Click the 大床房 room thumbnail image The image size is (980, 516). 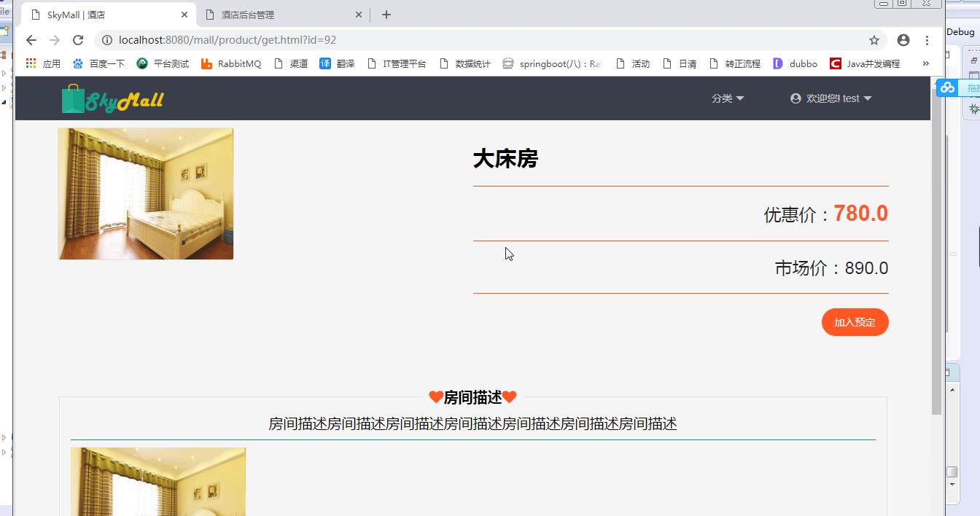pos(146,194)
